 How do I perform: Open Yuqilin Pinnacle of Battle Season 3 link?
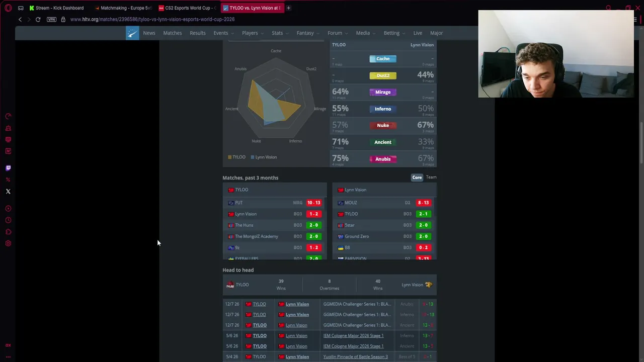[x=355, y=357]
